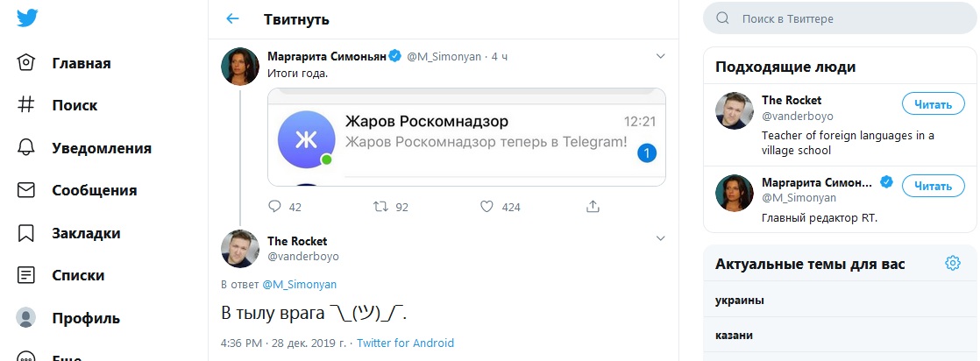Go back using the arrow icon
Viewport: 980px width, 361px height.
[232, 18]
